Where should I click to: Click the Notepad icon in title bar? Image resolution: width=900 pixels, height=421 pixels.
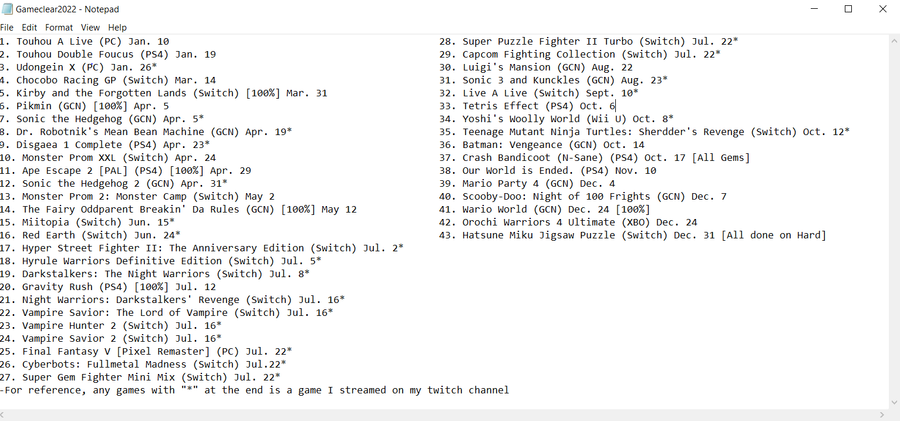tap(8, 9)
